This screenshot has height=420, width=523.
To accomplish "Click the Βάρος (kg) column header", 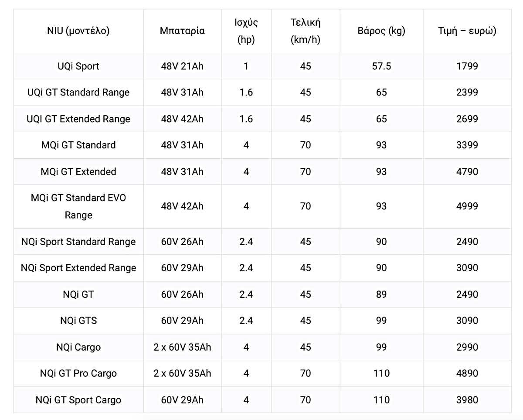I will (x=381, y=31).
